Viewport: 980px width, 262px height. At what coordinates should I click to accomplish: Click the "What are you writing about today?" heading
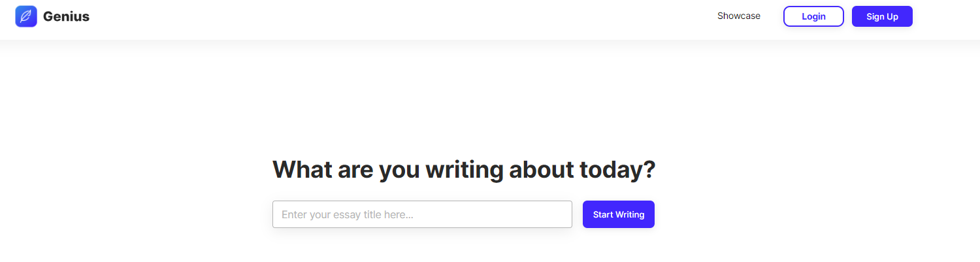pyautogui.click(x=463, y=170)
